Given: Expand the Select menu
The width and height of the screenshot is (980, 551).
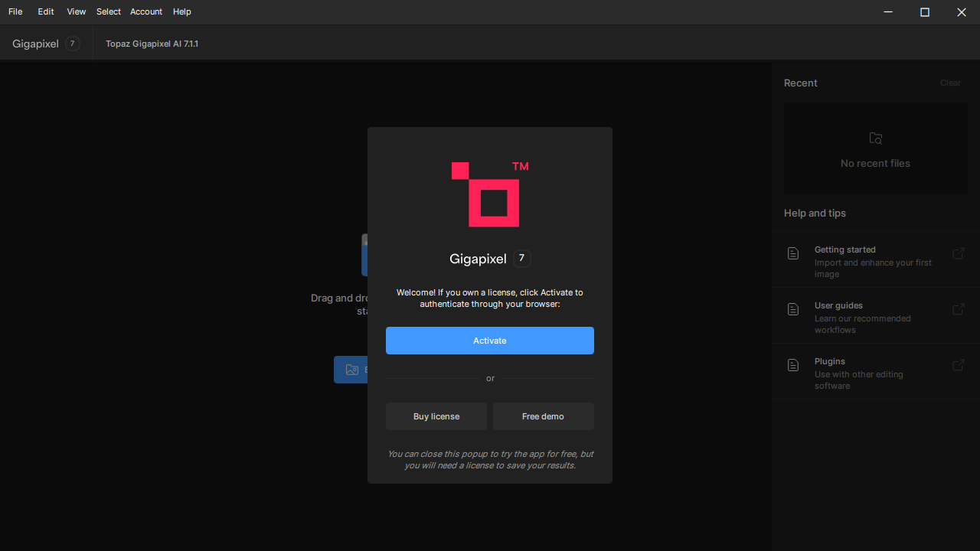Looking at the screenshot, I should pyautogui.click(x=109, y=11).
